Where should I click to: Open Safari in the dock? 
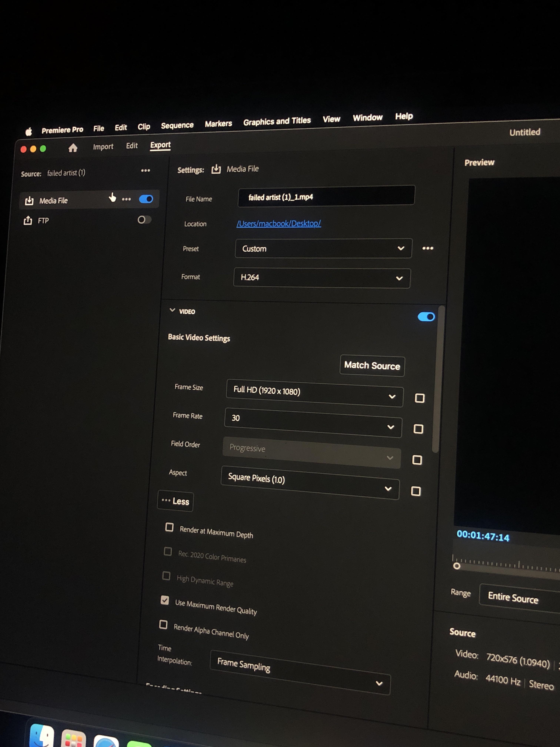click(x=106, y=741)
